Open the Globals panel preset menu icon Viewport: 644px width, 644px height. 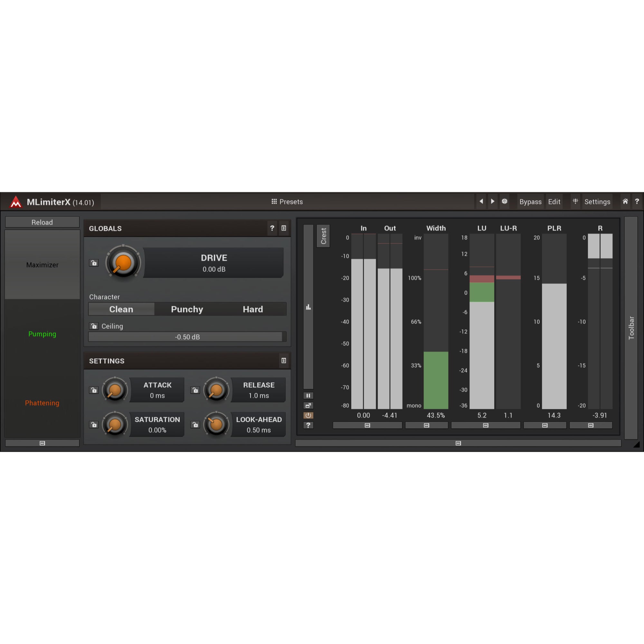click(284, 228)
